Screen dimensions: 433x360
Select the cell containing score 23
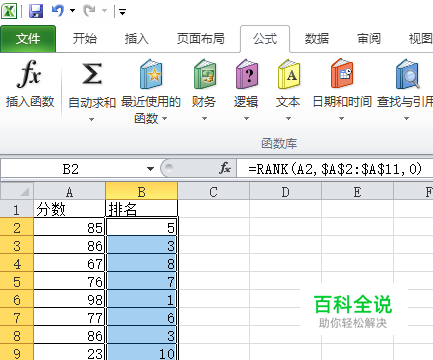tap(69, 353)
